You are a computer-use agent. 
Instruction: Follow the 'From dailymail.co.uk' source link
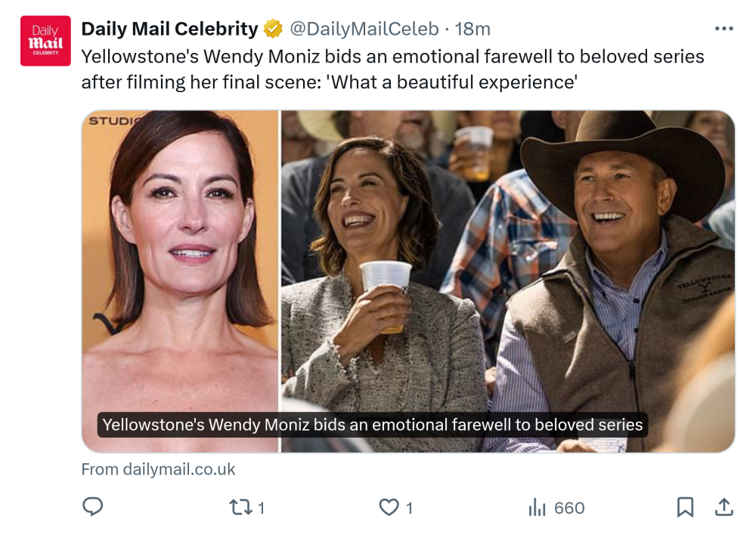pos(158,469)
